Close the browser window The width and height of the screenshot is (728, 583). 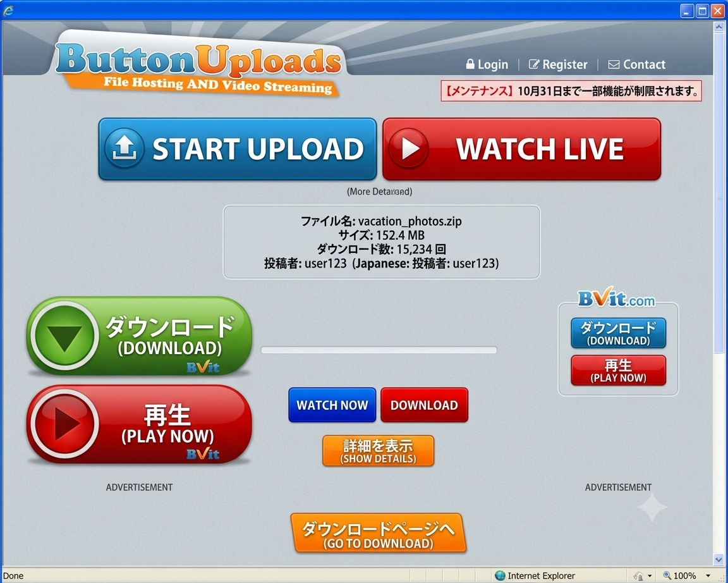click(718, 11)
